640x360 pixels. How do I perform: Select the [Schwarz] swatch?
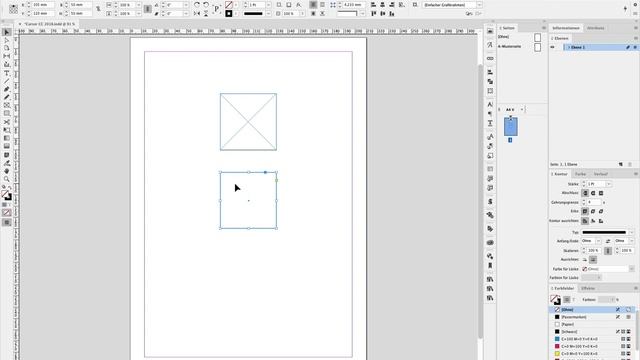pyautogui.click(x=591, y=332)
